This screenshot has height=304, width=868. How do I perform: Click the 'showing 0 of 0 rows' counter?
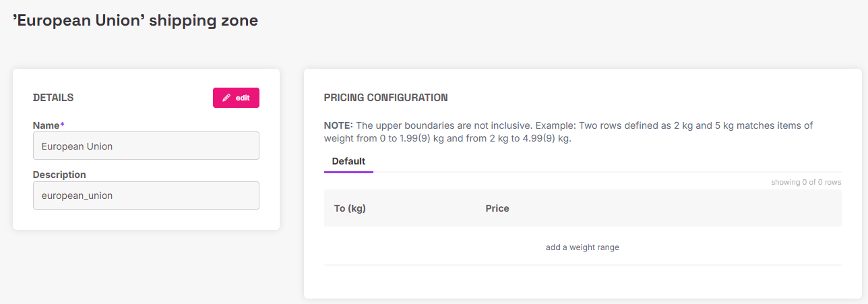point(806,182)
